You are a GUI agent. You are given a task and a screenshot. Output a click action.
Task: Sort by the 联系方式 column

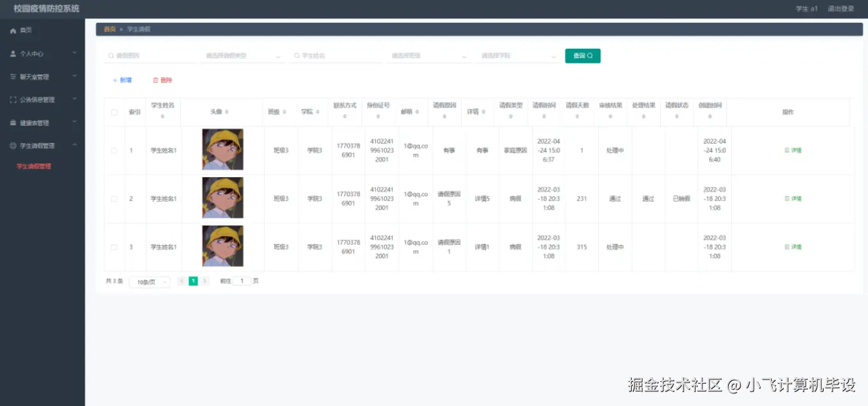coord(345,117)
